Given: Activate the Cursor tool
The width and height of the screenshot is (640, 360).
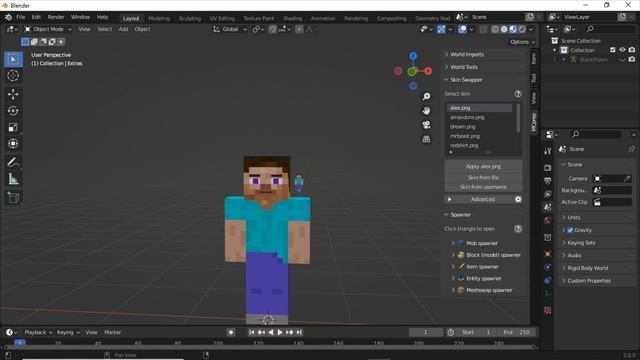Looking at the screenshot, I should (13, 76).
